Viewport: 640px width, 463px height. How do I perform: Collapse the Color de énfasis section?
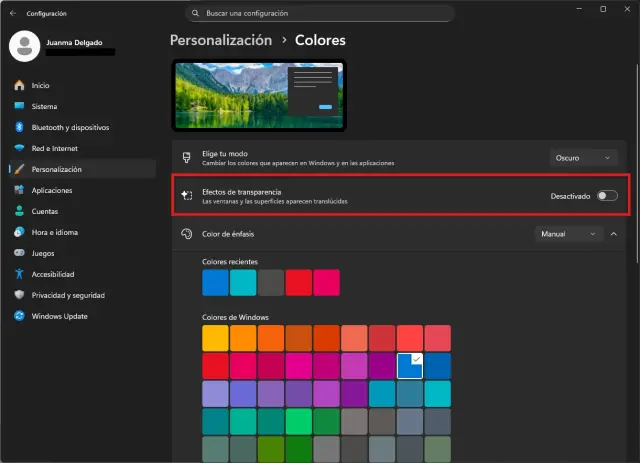613,234
